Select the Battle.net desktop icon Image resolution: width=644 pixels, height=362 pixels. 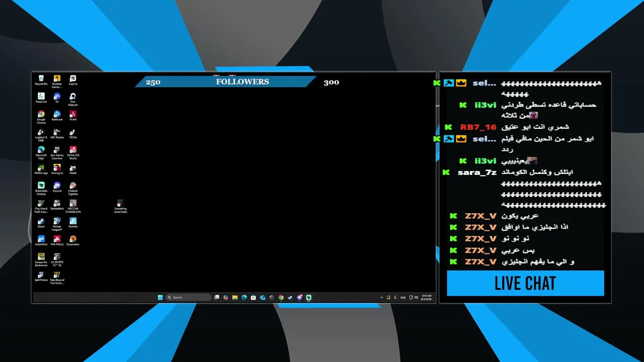57,116
